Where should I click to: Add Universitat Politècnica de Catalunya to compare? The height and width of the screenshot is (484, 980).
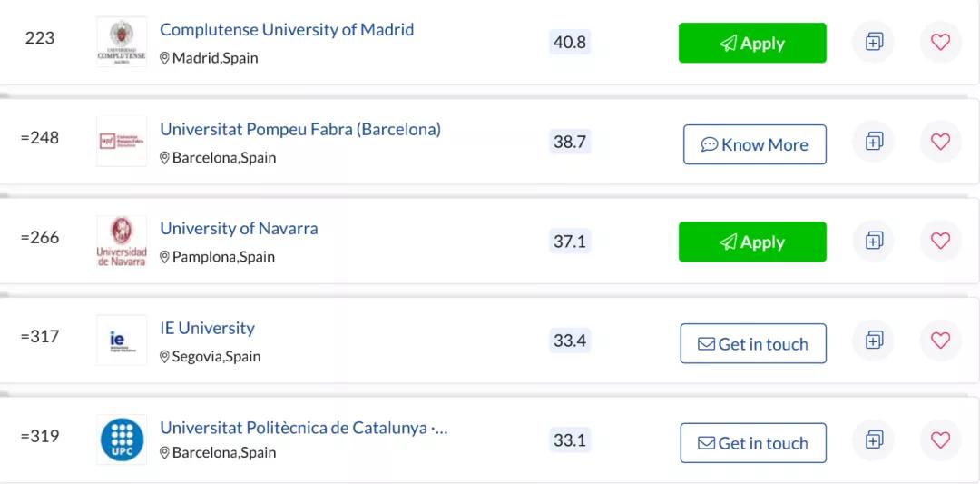[x=873, y=440]
